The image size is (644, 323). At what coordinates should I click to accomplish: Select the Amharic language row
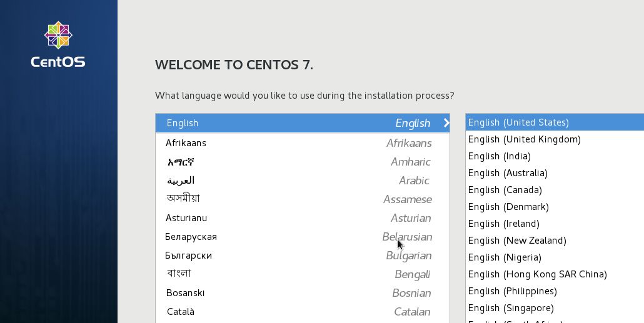tap(303, 162)
